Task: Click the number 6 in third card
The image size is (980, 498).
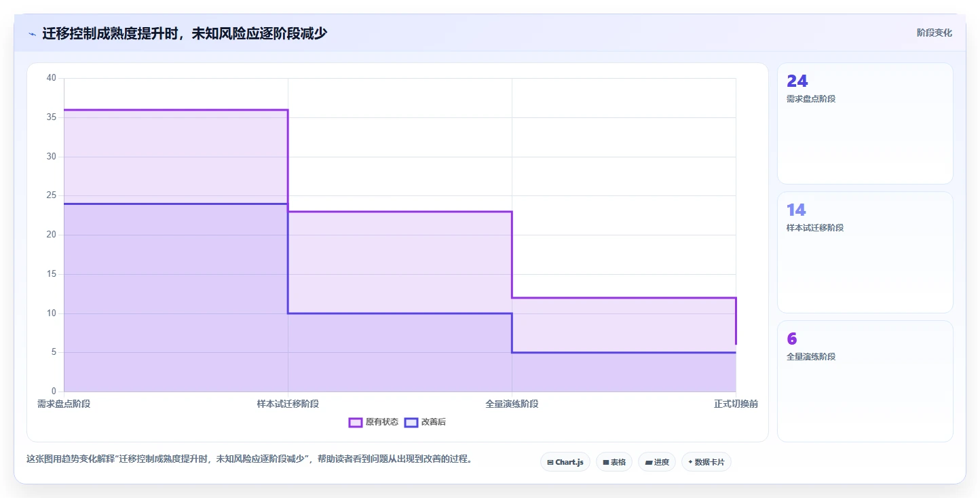Action: pos(791,339)
